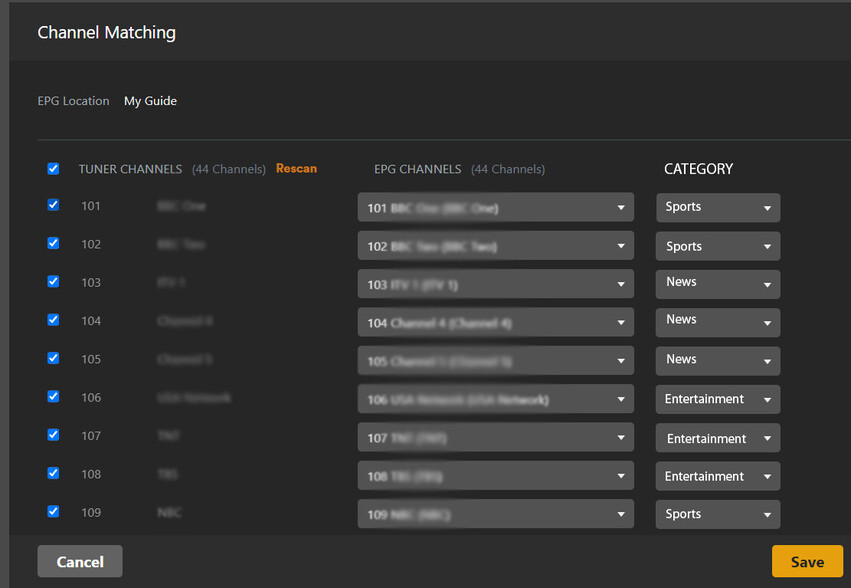This screenshot has width=851, height=588.
Task: Open the EPG channel dropdown for 109
Action: tap(495, 515)
